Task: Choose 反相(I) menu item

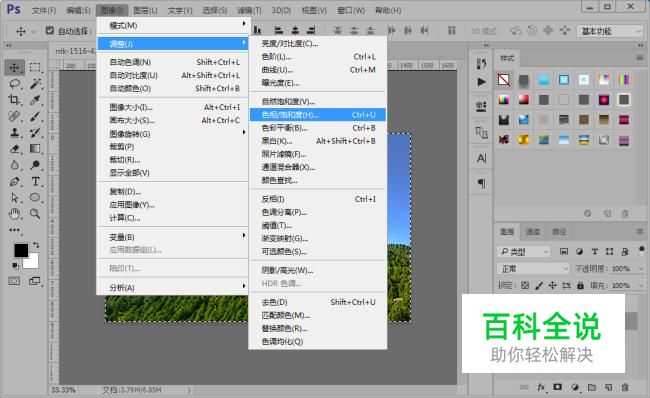Action: pyautogui.click(x=318, y=199)
